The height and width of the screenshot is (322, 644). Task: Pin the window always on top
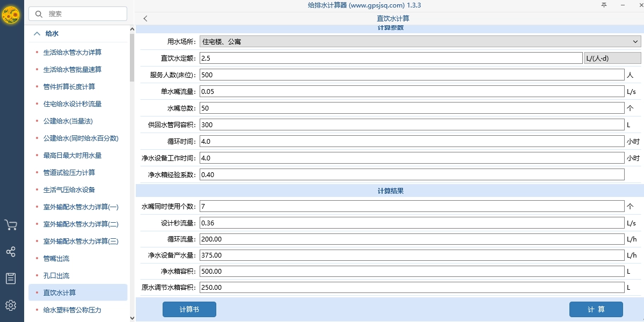click(604, 5)
